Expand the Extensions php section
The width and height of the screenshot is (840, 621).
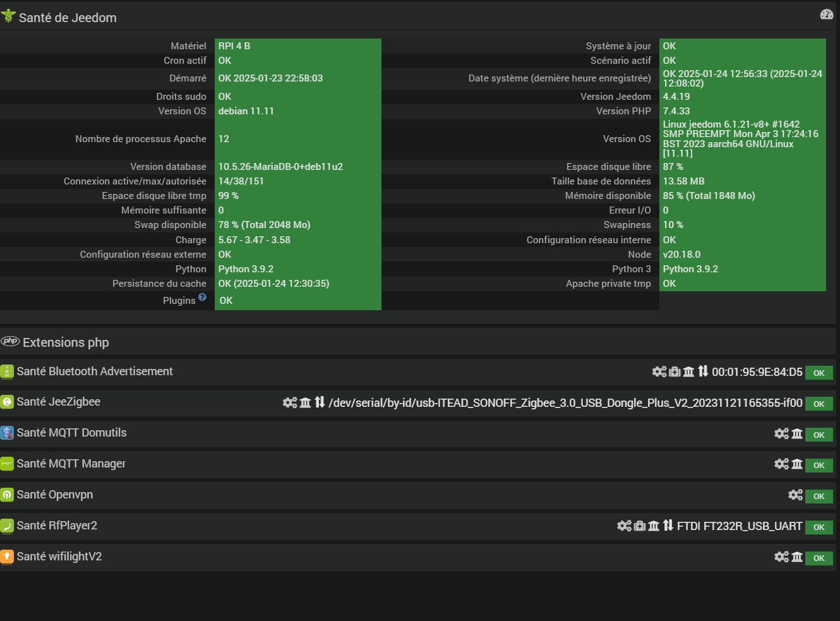click(66, 342)
